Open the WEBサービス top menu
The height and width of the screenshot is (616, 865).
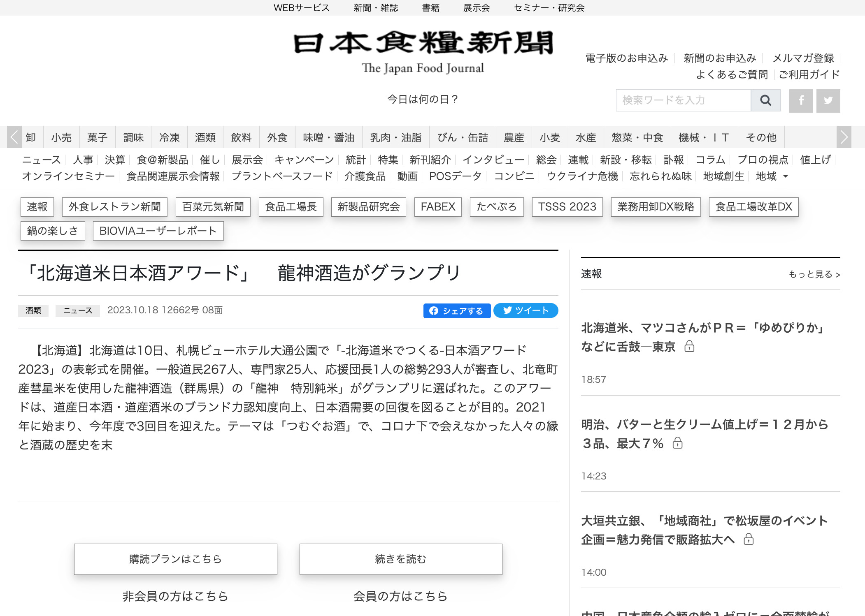[302, 7]
